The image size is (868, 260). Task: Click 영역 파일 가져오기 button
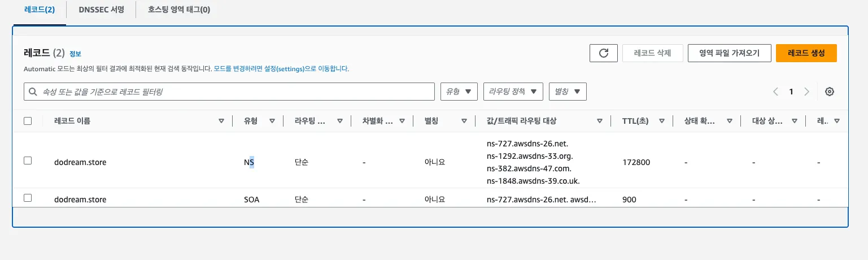point(729,53)
